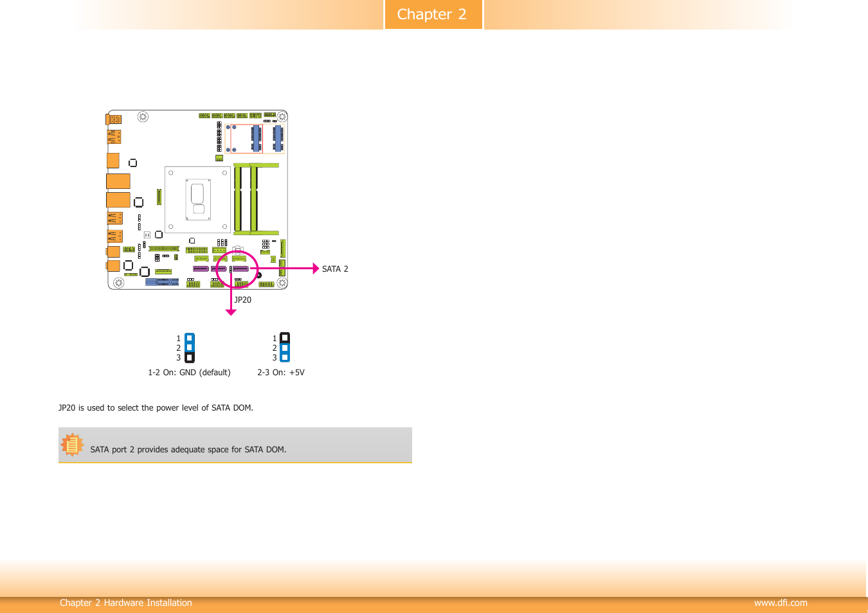
Task: Click the blue PCIe slot at the board's bottom edge
Action: [x=162, y=282]
